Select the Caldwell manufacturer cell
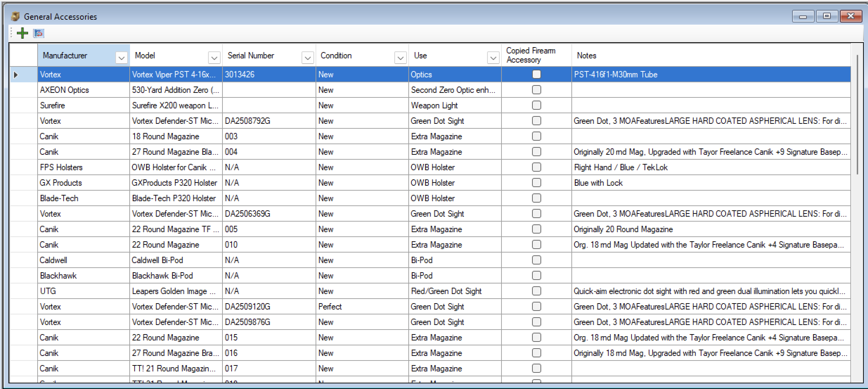Image resolution: width=868 pixels, height=389 pixels. click(x=84, y=260)
